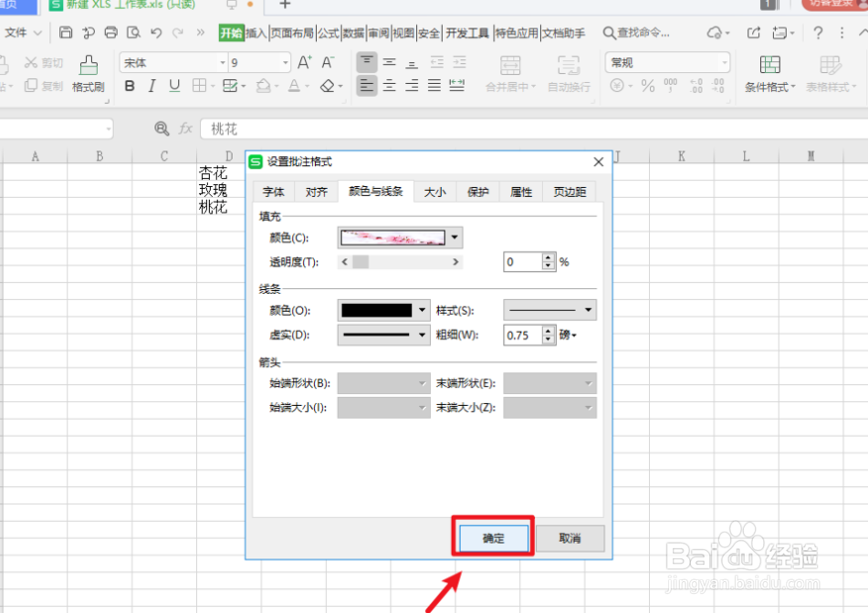This screenshot has width=868, height=613.
Task: Open the 公式 ribbon tab
Action: pyautogui.click(x=329, y=33)
